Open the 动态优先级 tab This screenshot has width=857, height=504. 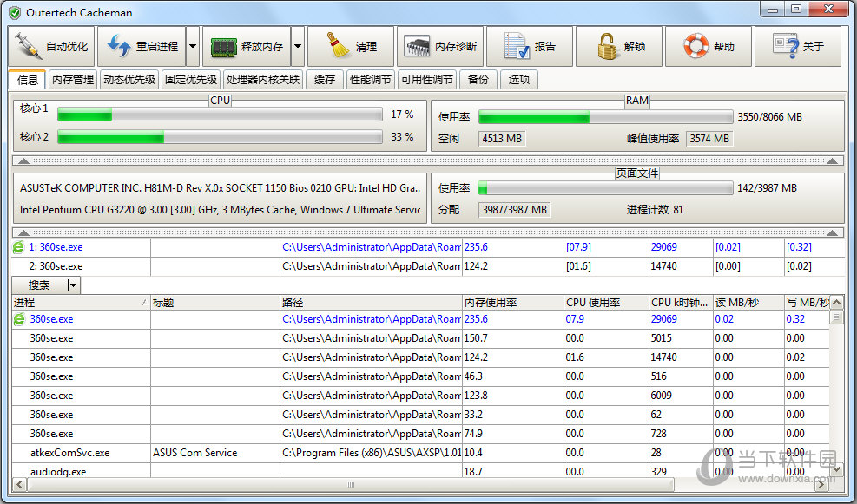[x=129, y=80]
